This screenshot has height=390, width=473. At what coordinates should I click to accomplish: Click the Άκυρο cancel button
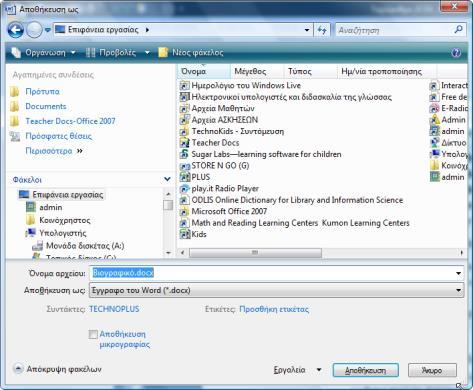click(432, 370)
